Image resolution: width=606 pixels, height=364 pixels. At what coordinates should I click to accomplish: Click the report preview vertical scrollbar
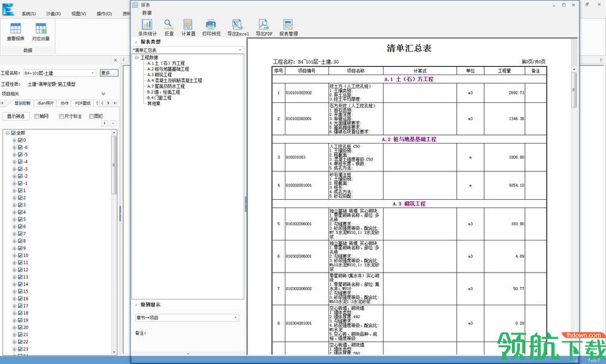(x=574, y=90)
